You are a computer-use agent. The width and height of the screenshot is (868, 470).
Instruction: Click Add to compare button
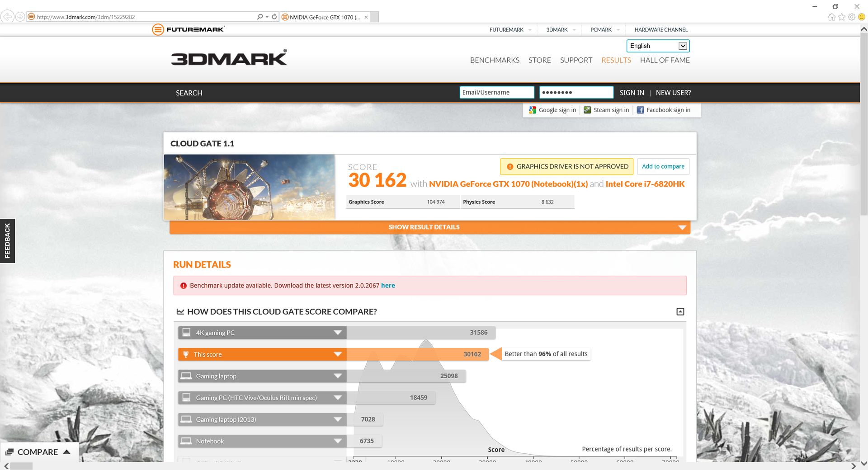(663, 166)
